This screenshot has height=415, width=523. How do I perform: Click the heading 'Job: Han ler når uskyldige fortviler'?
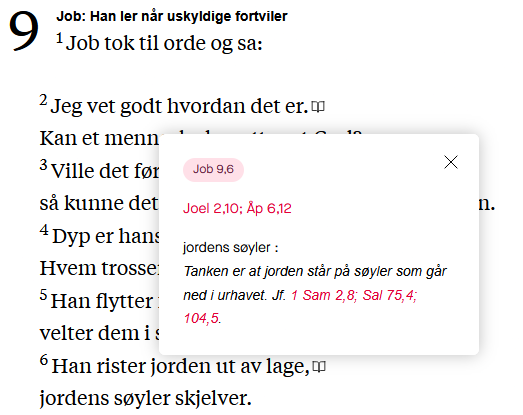coord(172,16)
